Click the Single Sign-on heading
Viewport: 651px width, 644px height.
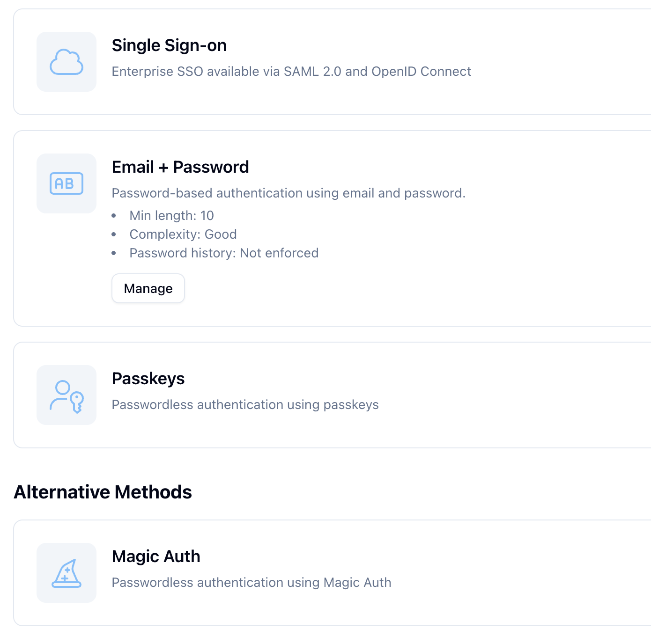169,45
